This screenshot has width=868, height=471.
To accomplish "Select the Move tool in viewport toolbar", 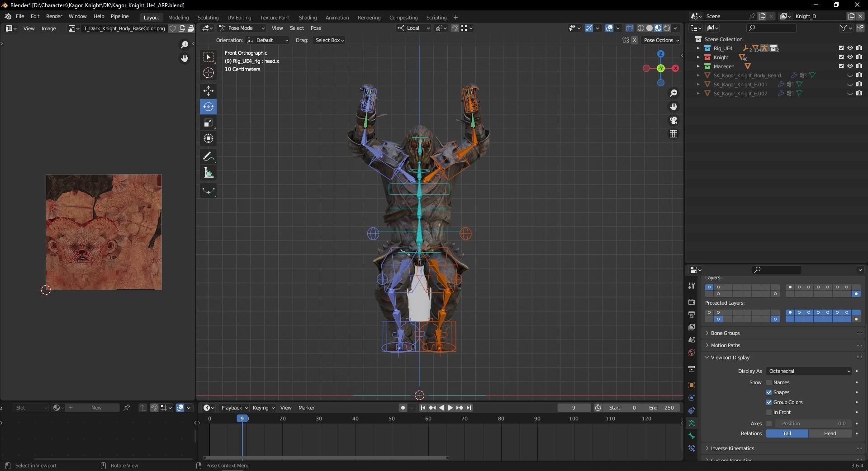I will pos(208,90).
